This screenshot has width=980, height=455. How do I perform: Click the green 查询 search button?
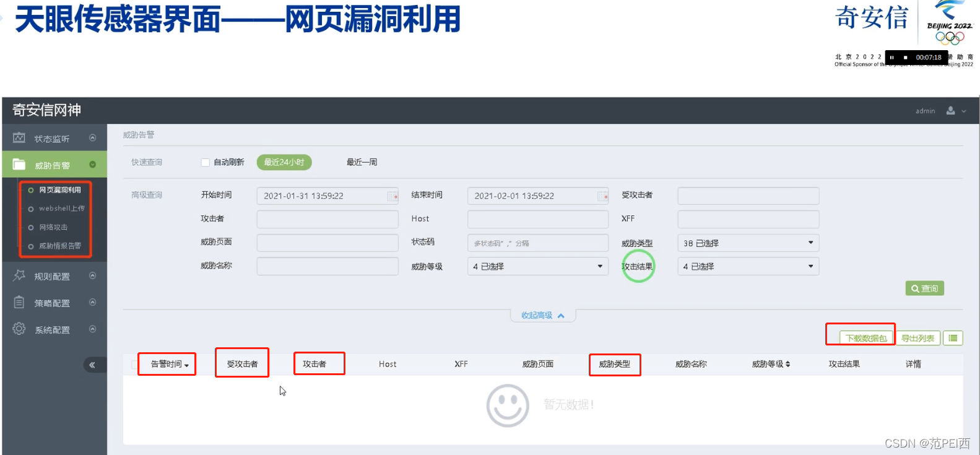click(924, 288)
